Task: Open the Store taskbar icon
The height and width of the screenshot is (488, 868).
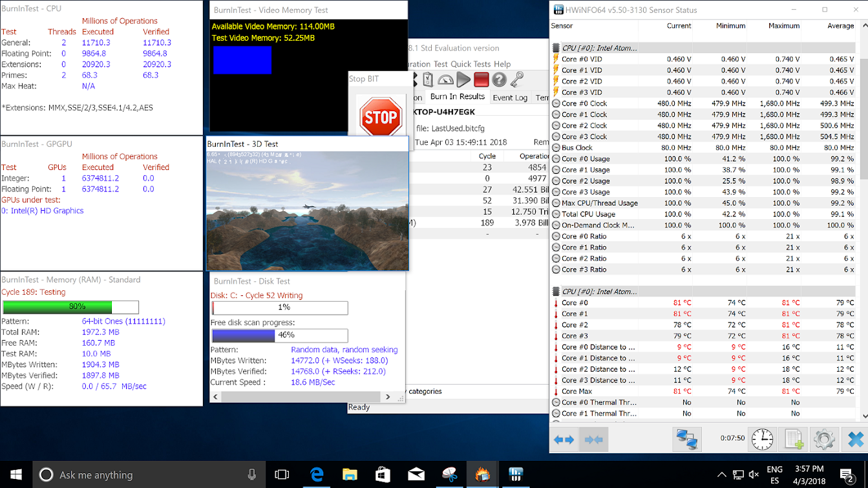Action: pos(383,474)
